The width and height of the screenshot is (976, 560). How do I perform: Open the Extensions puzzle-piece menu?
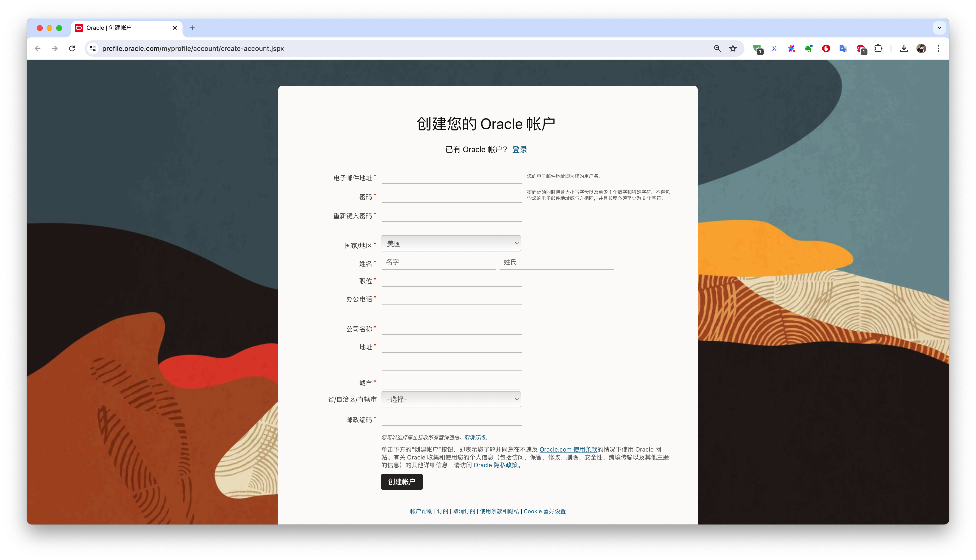pyautogui.click(x=878, y=48)
